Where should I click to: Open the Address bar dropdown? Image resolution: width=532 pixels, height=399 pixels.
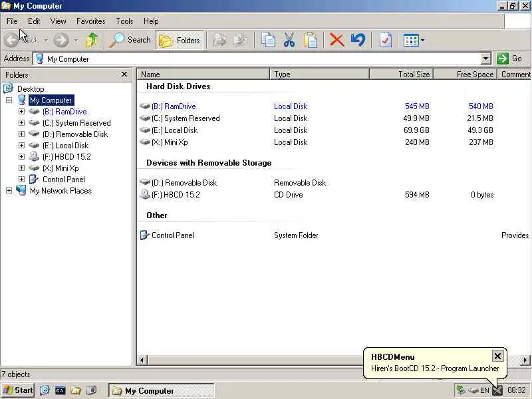pos(485,59)
